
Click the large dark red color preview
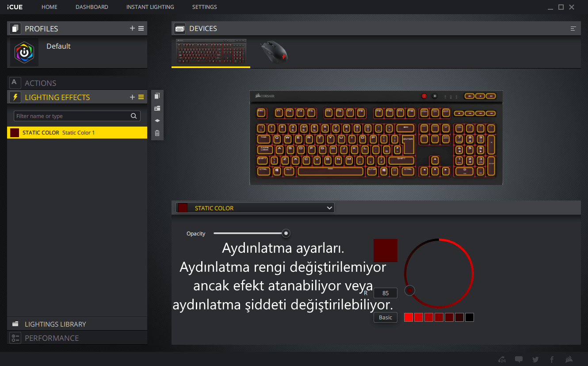click(386, 250)
